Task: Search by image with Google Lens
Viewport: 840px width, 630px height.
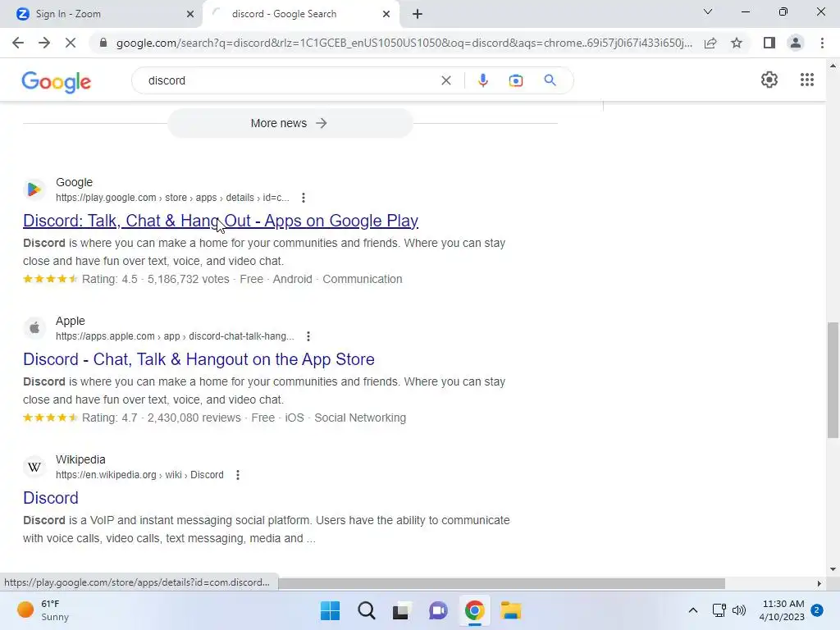Action: point(516,80)
